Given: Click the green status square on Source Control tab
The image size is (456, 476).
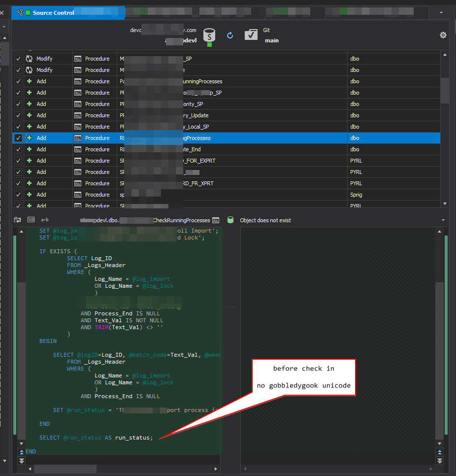Looking at the screenshot, I should click(x=28, y=13).
